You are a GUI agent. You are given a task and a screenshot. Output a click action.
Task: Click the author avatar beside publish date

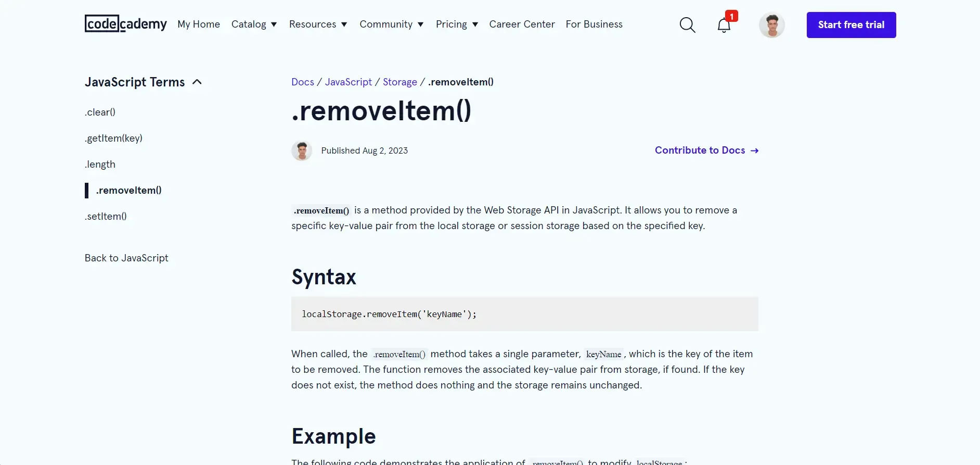coord(302,150)
